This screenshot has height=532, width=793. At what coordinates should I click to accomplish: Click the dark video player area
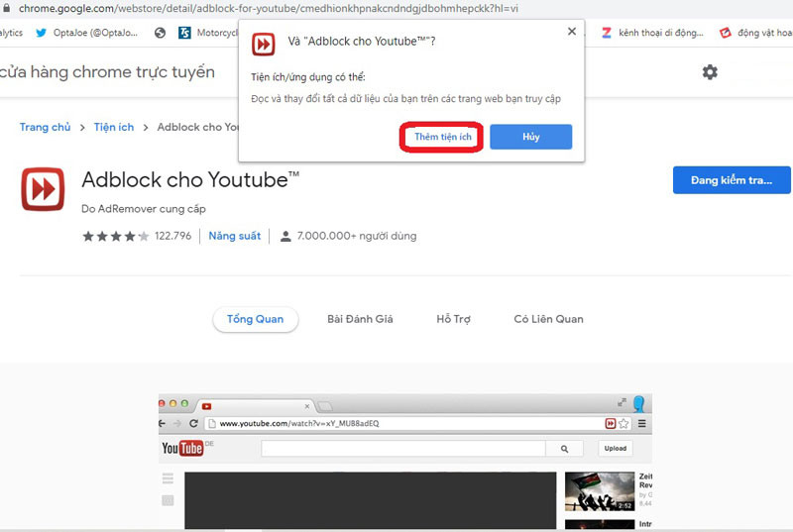pyautogui.click(x=370, y=500)
